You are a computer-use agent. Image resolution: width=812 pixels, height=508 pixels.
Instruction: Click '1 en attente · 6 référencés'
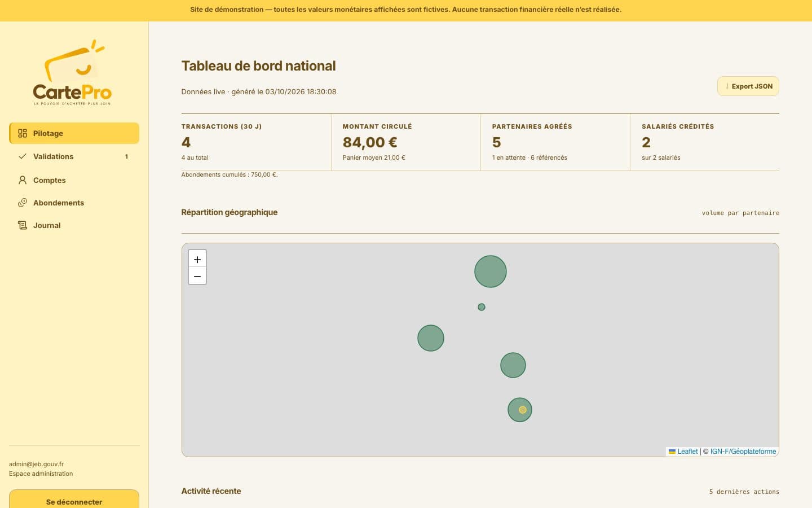click(529, 157)
